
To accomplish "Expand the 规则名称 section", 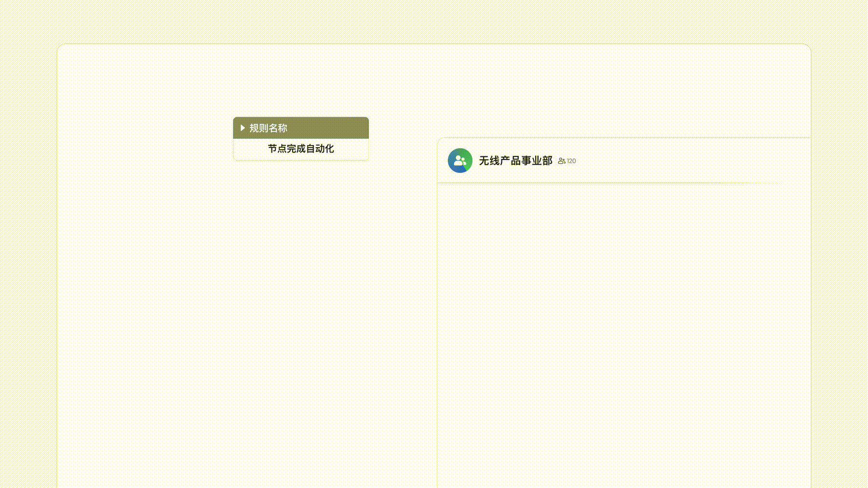I will pos(267,128).
